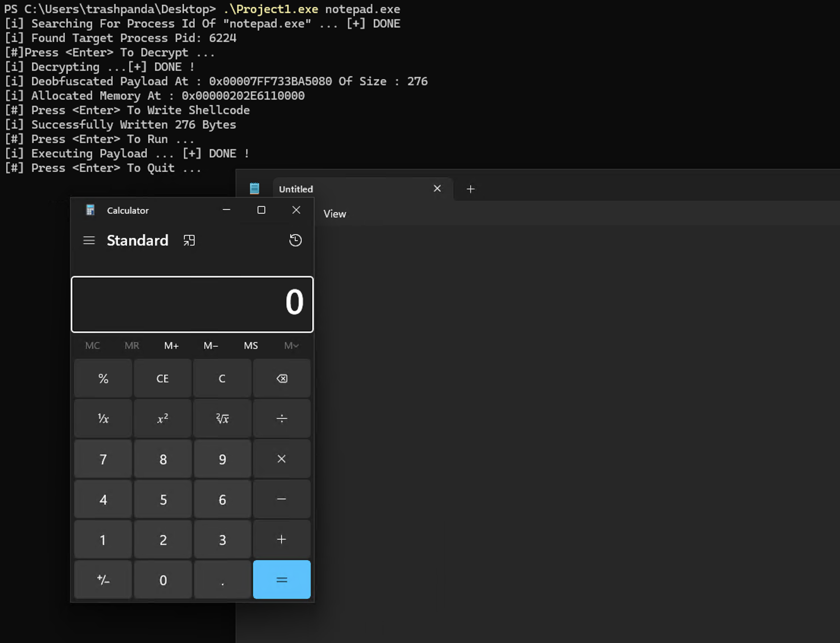Close the Untitled tab in Notepad
This screenshot has height=643, width=840.
pyautogui.click(x=437, y=188)
